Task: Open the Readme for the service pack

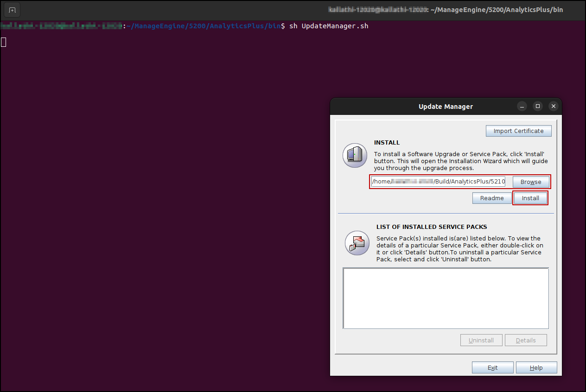Action: [x=492, y=198]
